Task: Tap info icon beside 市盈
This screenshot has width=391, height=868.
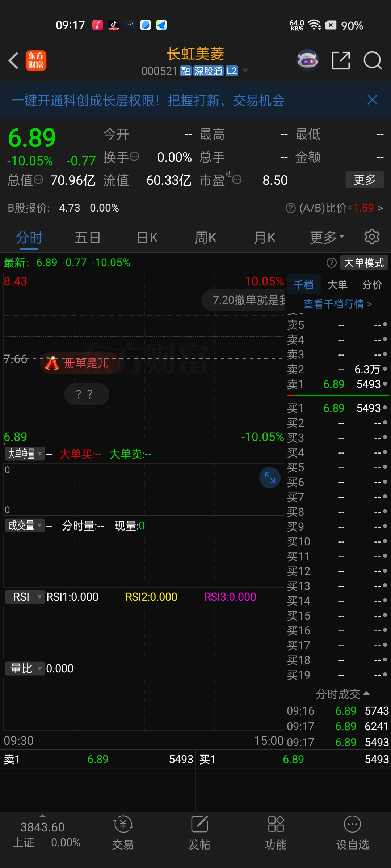Action: pos(237,179)
